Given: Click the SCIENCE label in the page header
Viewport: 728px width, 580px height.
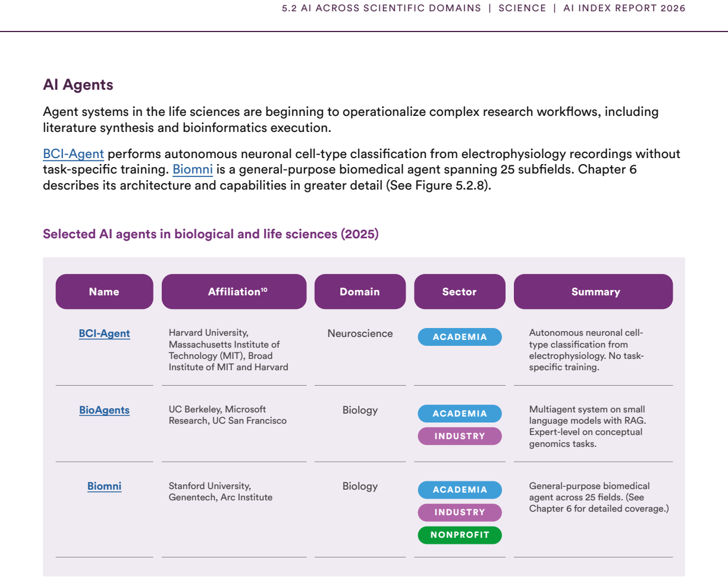Looking at the screenshot, I should [522, 8].
